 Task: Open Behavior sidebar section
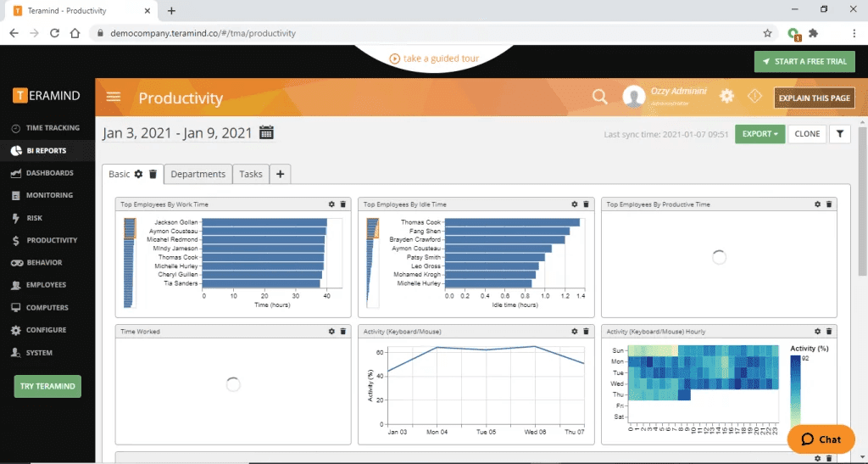47,262
